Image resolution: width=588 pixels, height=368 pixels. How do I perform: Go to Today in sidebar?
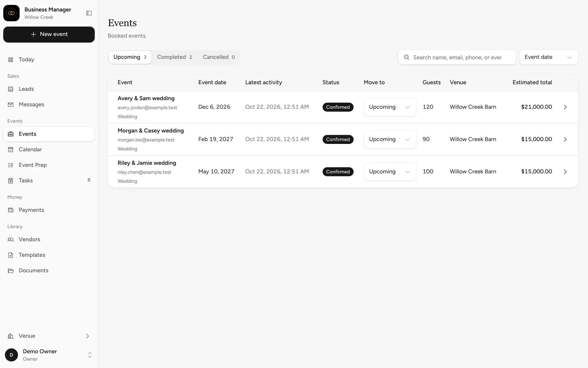click(49, 60)
